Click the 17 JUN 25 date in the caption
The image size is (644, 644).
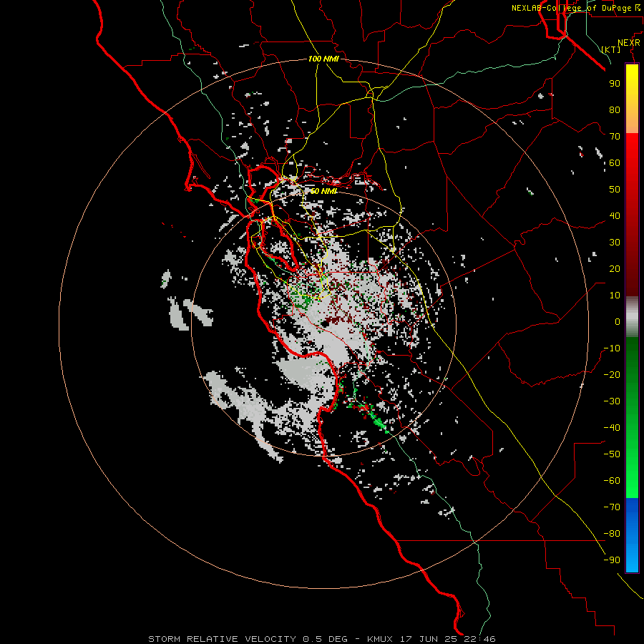(x=429, y=639)
